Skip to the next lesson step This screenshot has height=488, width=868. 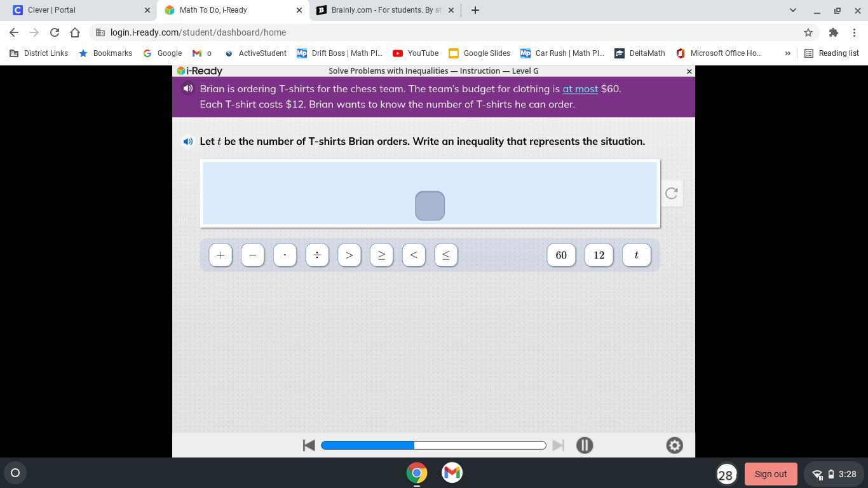558,445
